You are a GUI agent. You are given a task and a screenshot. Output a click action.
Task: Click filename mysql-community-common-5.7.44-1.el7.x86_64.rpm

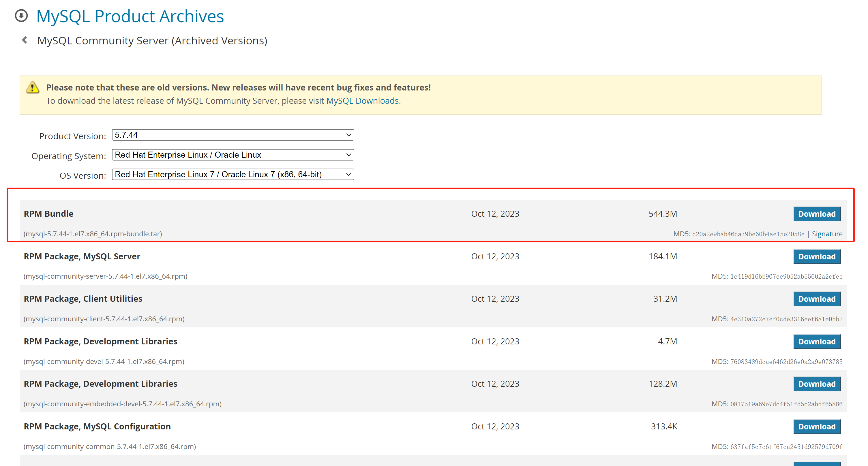[x=110, y=446]
